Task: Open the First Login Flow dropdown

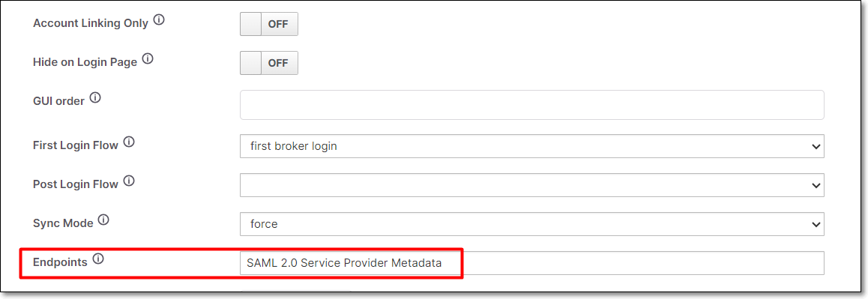Action: click(x=532, y=146)
